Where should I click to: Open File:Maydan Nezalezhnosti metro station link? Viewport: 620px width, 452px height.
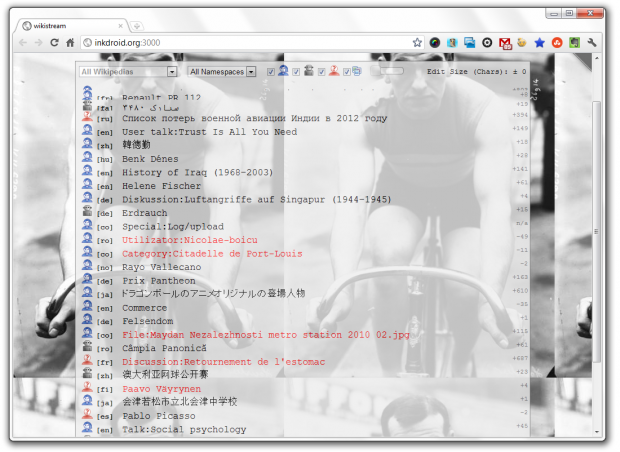click(x=266, y=335)
